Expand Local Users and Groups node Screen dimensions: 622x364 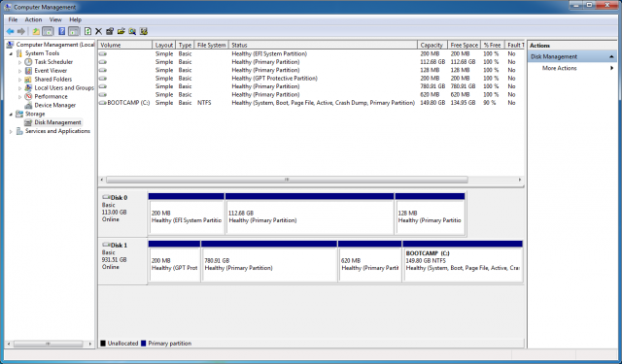click(x=19, y=88)
